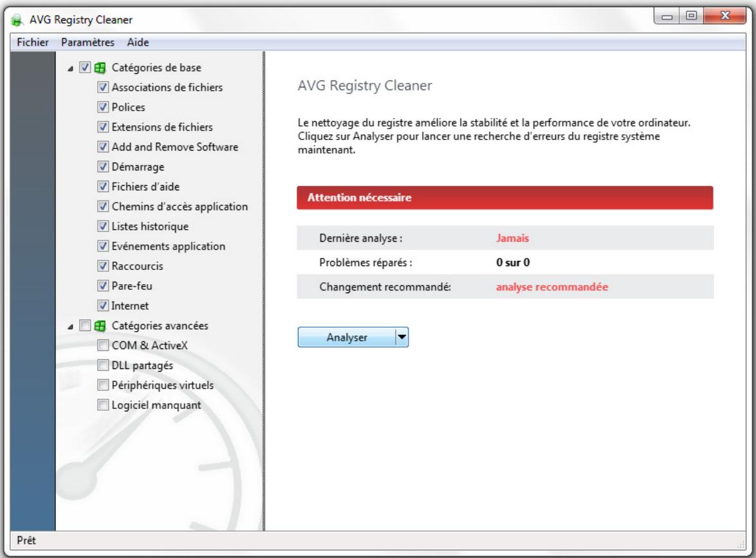756x558 pixels.
Task: Uncheck Listes historique checkbox
Action: click(103, 226)
